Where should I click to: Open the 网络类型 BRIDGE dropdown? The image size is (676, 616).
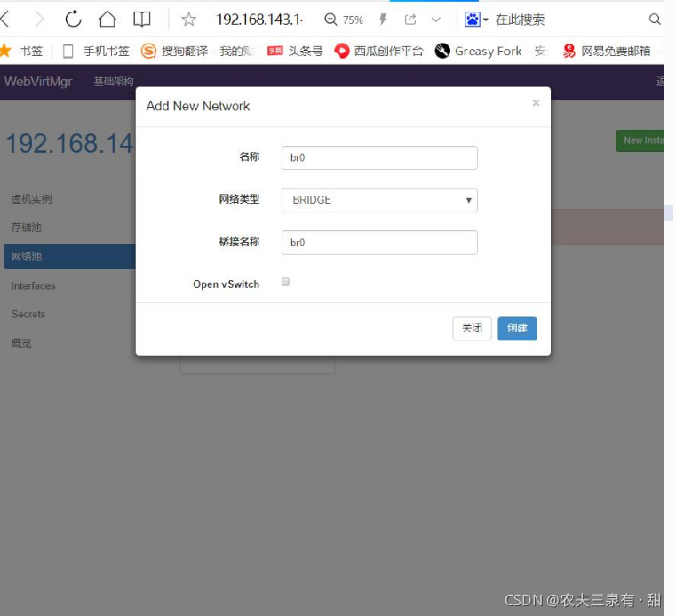pyautogui.click(x=379, y=200)
